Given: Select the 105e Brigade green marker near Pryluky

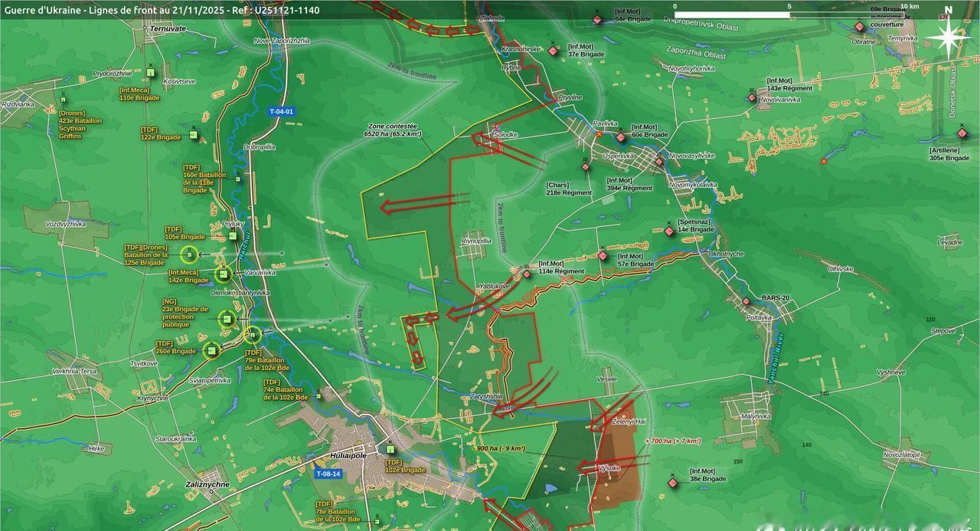Looking at the screenshot, I should (233, 236).
